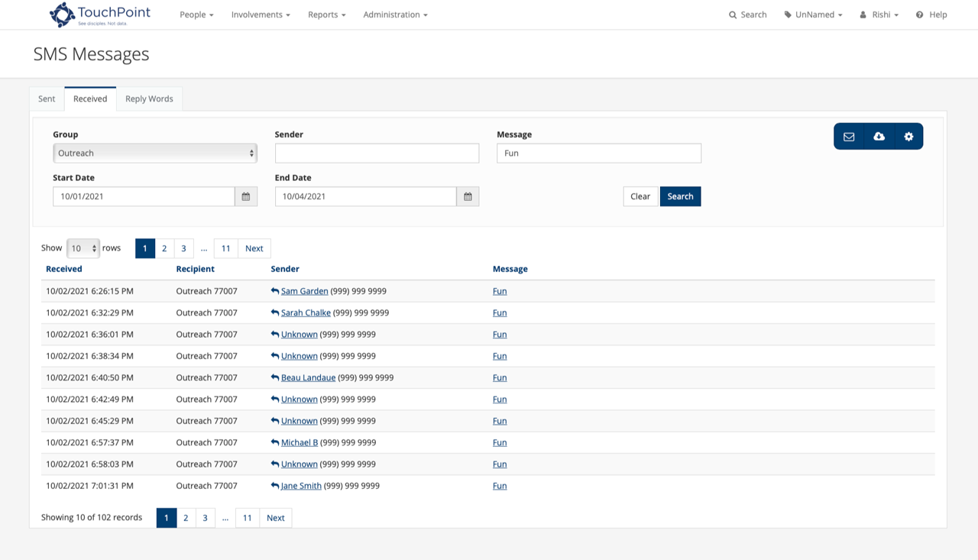The image size is (978, 560).
Task: Click reply arrow next to Sarah Chalke
Action: click(x=275, y=312)
